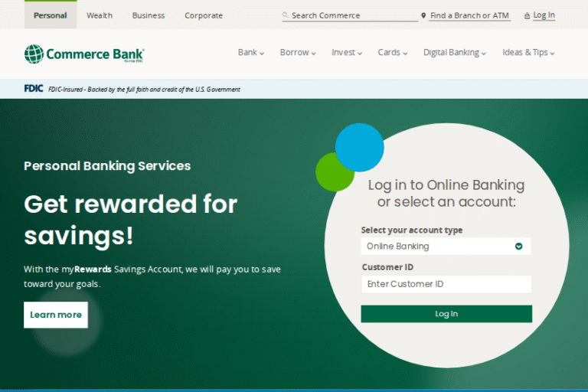This screenshot has width=588, height=392.
Task: Select the Corporate tab
Action: click(204, 15)
